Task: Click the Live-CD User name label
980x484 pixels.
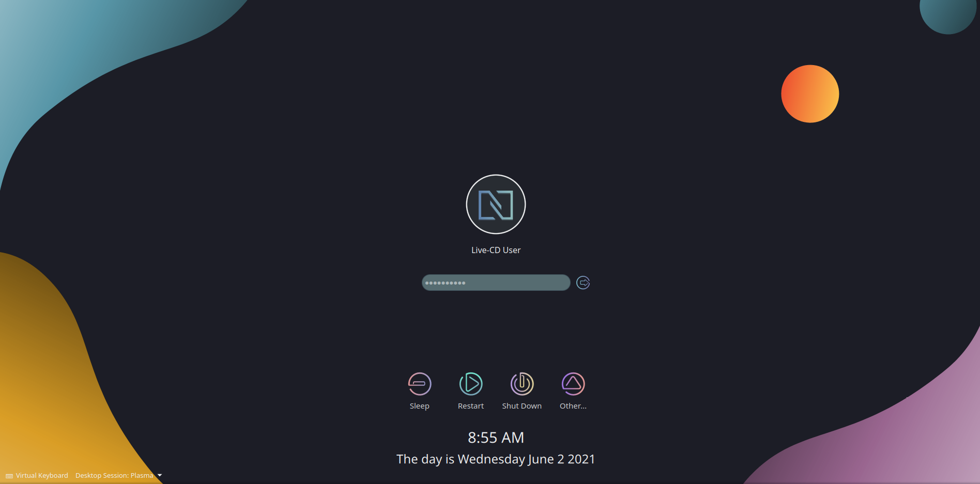Action: click(496, 250)
